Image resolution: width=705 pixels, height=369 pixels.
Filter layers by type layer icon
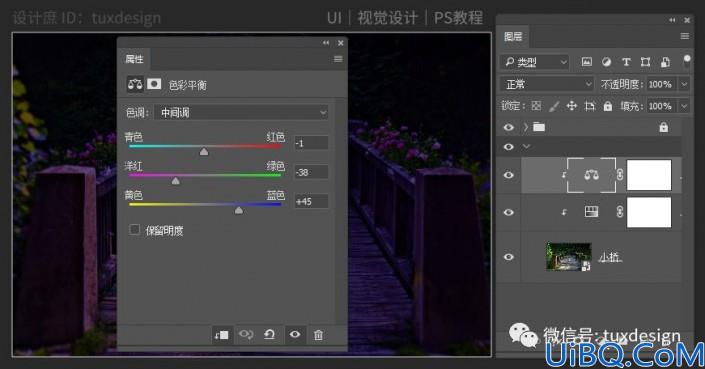pos(626,62)
